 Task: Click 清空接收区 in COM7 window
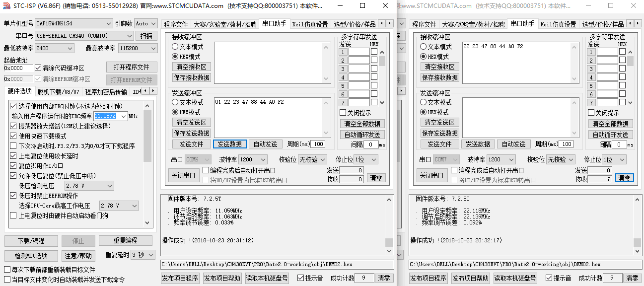(440, 67)
